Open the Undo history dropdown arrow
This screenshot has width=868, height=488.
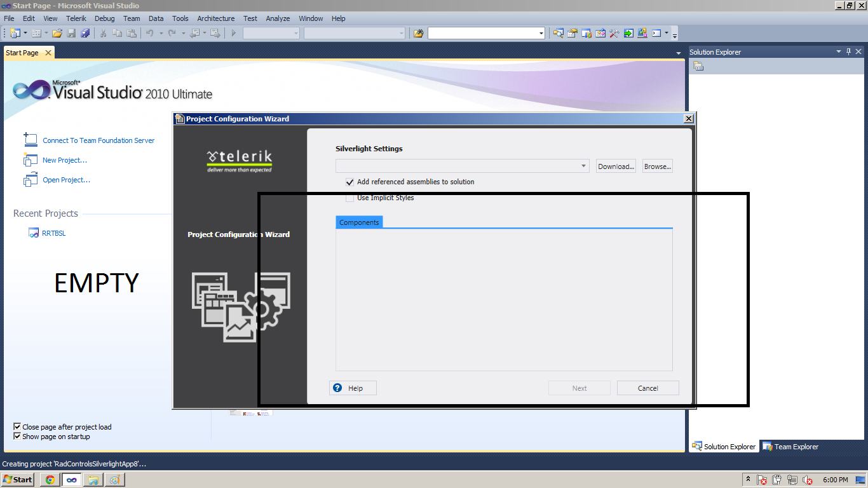click(x=161, y=33)
